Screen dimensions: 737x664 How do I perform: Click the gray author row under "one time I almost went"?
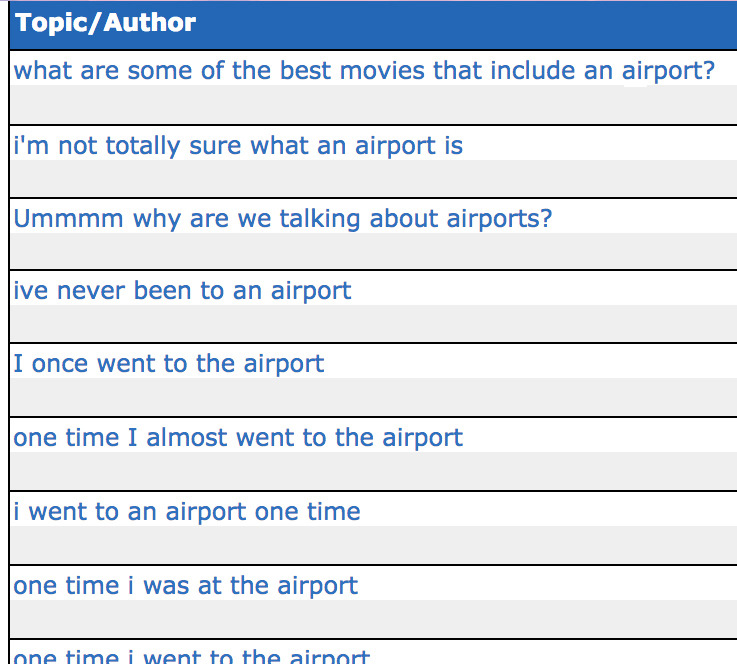pos(374,471)
